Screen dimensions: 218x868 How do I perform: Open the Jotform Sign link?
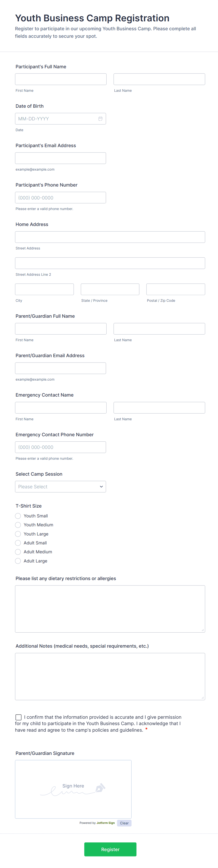pyautogui.click(x=106, y=823)
